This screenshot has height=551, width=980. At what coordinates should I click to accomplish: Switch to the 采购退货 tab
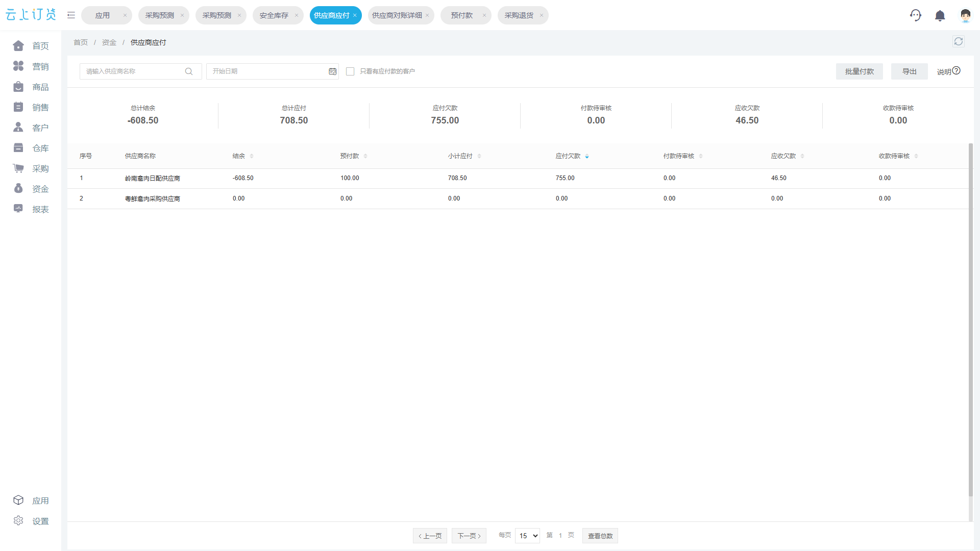tap(519, 15)
